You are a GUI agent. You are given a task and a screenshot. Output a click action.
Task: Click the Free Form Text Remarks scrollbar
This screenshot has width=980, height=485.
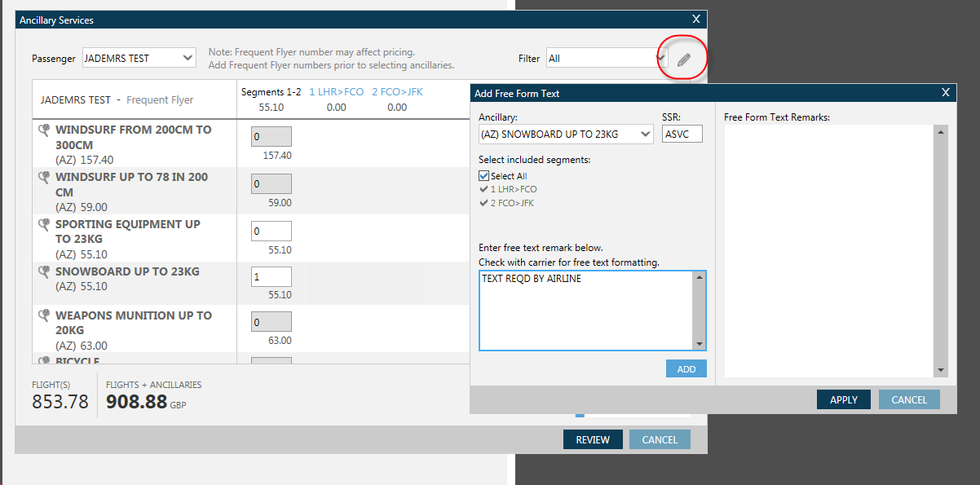(942, 250)
